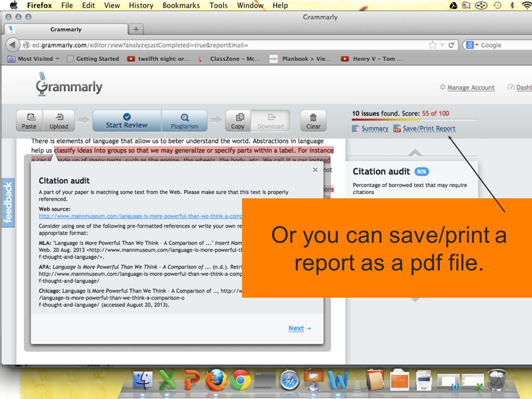Open the Bookmarks menu
Viewport: 532px width, 399px height.
181,5
